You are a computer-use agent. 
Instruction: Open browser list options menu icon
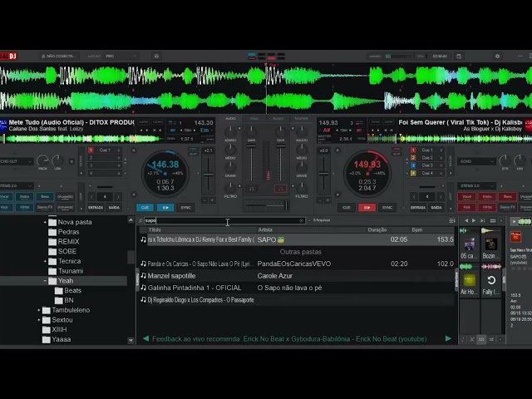click(x=451, y=220)
